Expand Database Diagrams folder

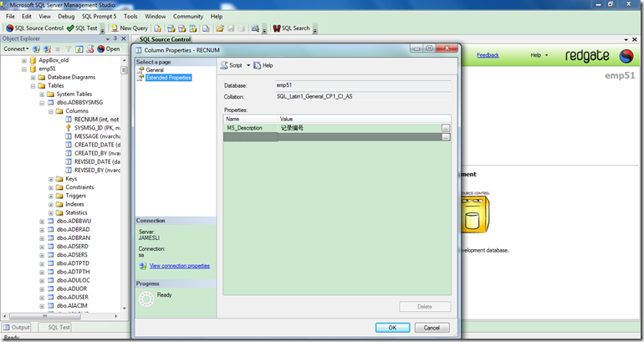pos(33,78)
